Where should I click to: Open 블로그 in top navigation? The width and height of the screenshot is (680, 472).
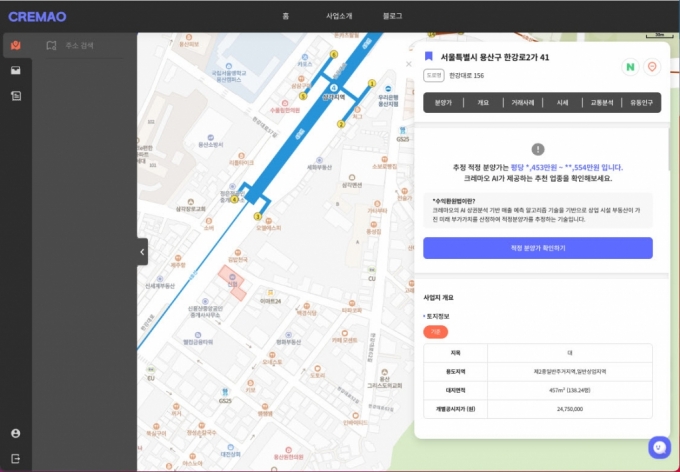pos(392,16)
